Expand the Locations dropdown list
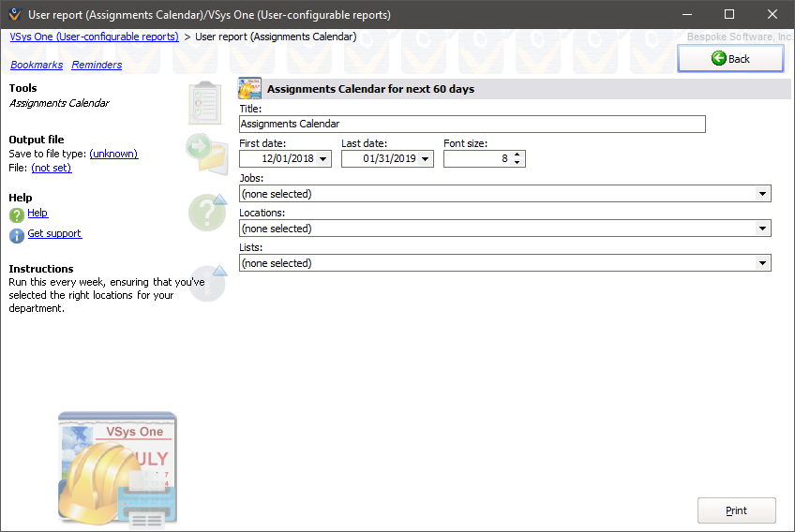The height and width of the screenshot is (532, 795). 762,229
